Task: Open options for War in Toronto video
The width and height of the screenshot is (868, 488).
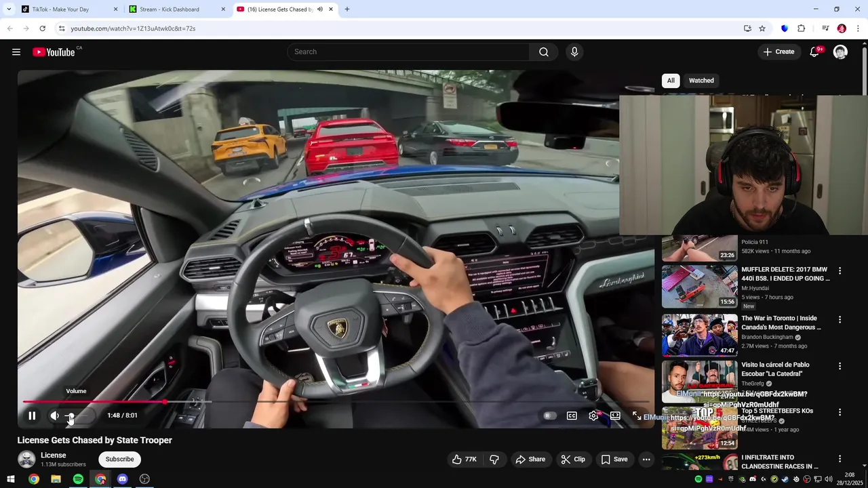Action: tap(840, 320)
